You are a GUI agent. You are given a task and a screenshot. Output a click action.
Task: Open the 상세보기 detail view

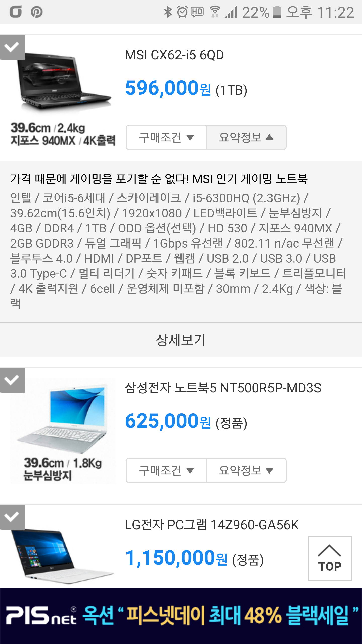tap(181, 340)
